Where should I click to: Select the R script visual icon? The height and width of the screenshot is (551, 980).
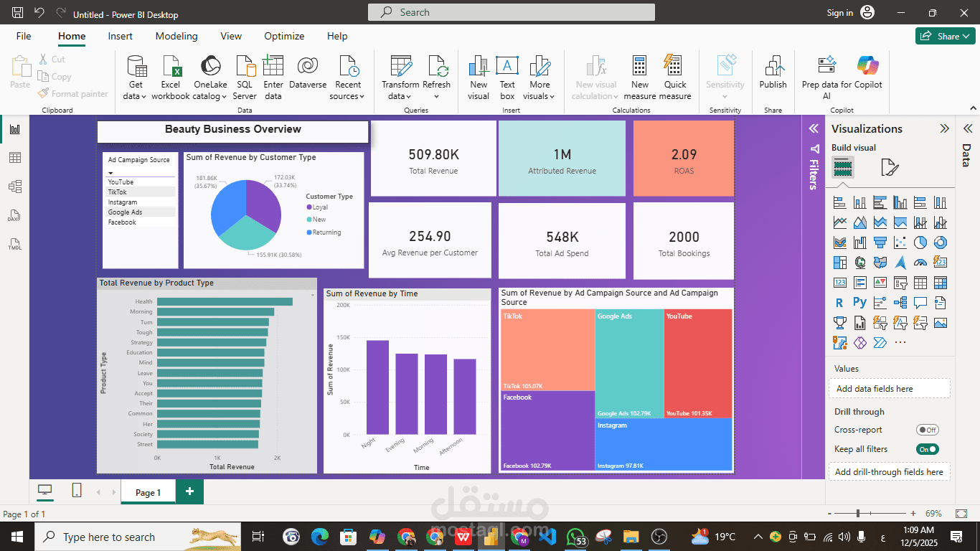[x=839, y=303]
